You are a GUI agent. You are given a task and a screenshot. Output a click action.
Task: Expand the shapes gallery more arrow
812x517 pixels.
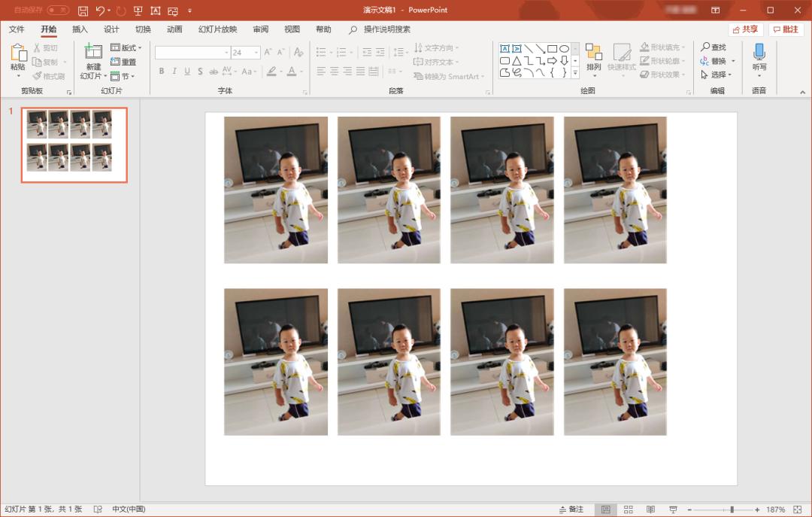coord(575,73)
